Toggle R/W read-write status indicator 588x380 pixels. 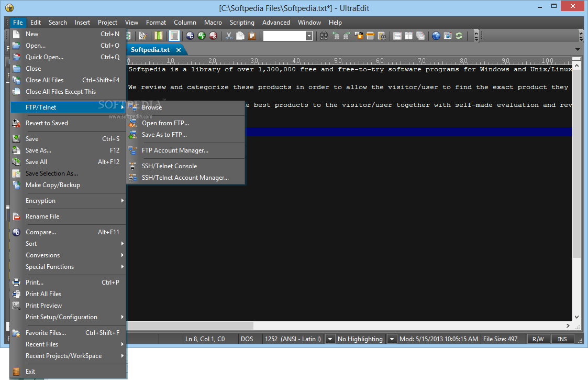click(x=538, y=339)
